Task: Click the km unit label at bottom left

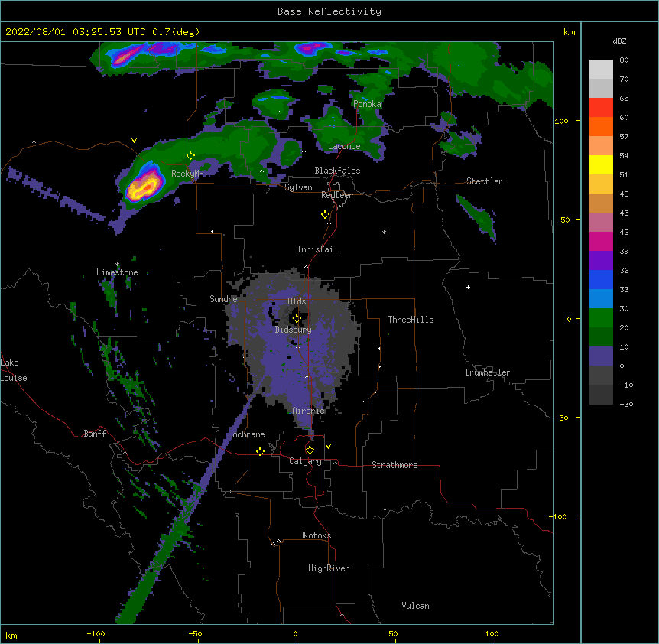Action: [x=11, y=636]
